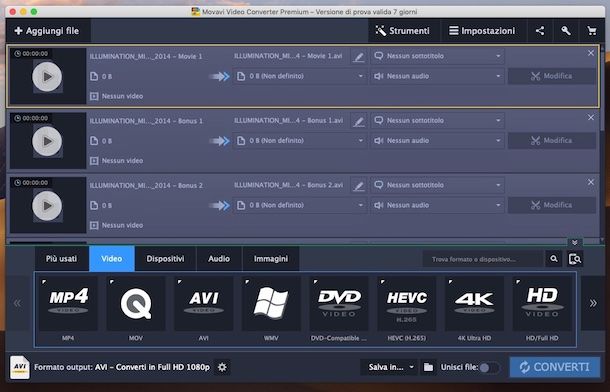
Task: Switch to the Dispositivi tab
Action: (x=165, y=259)
